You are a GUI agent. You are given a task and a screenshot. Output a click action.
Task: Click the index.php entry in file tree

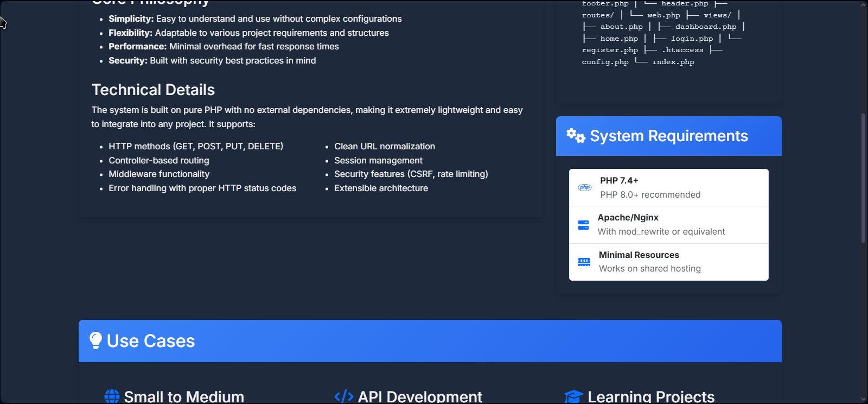point(673,62)
